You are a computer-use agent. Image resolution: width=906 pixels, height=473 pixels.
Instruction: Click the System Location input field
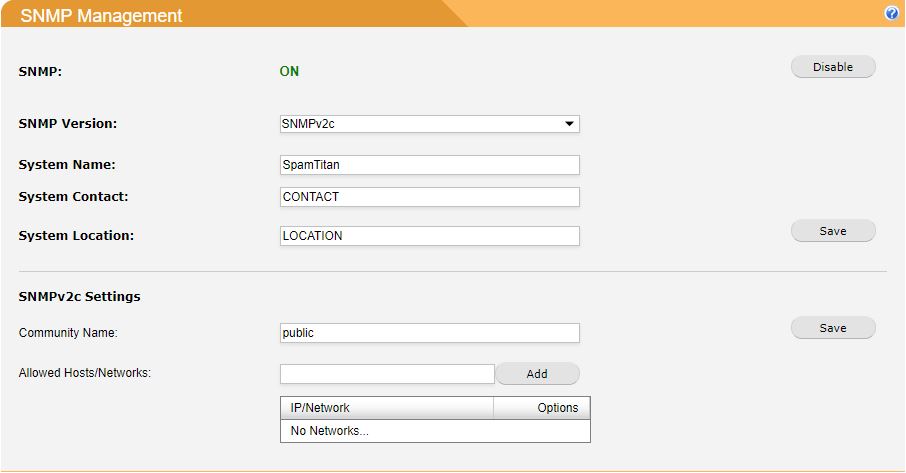click(x=429, y=236)
